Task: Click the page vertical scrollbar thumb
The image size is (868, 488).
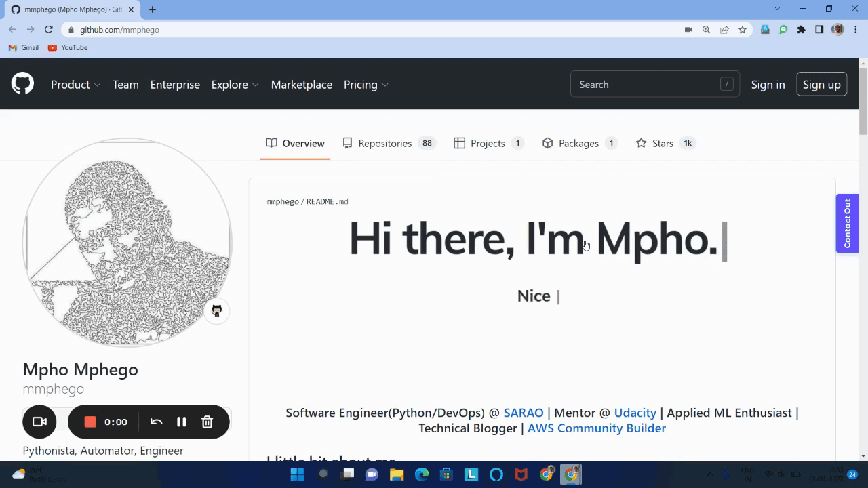Action: [863, 102]
